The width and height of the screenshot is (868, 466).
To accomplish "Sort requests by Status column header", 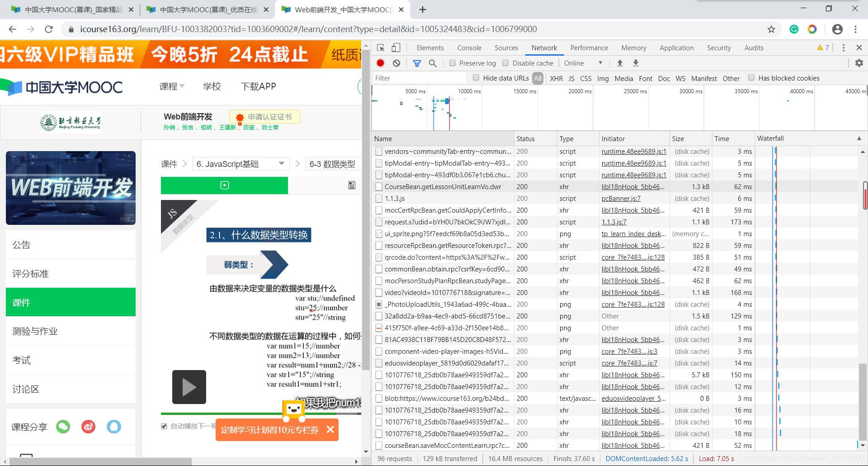I will point(536,138).
